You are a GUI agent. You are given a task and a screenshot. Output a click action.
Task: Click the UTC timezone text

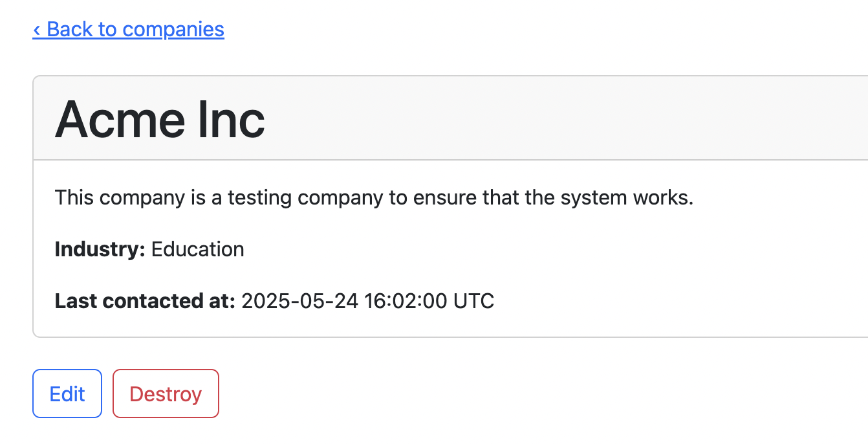pyautogui.click(x=473, y=301)
